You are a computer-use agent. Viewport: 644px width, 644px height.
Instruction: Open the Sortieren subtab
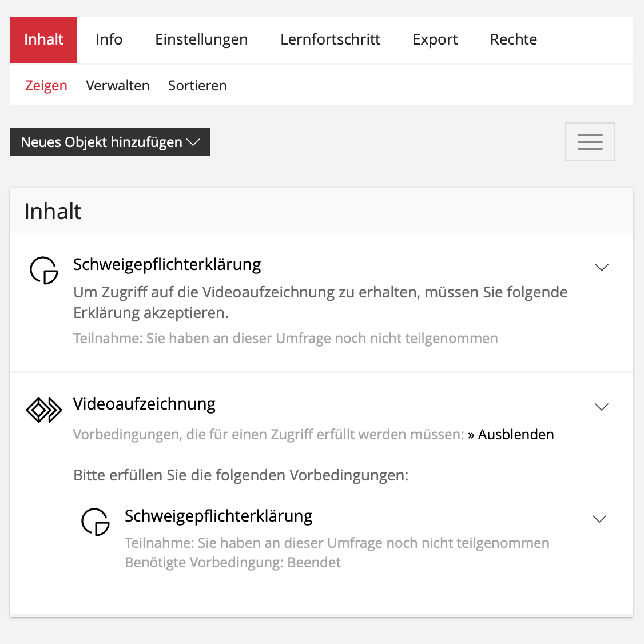(x=197, y=86)
